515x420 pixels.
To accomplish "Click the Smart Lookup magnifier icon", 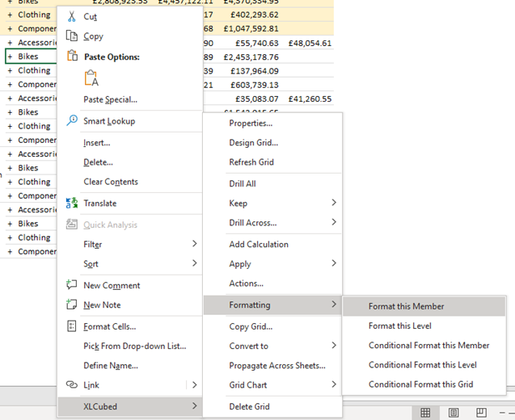I will (72, 121).
